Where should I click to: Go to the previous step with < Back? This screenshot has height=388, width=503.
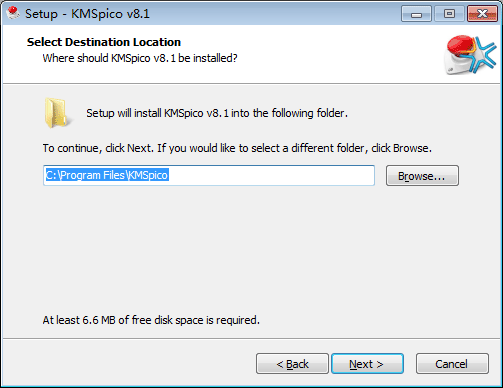[292, 364]
